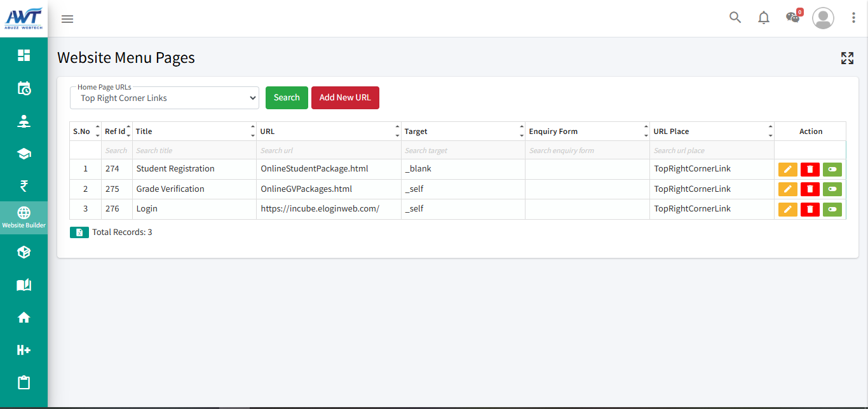868x409 pixels.
Task: Toggle fullscreen with the expand icon
Action: pos(847,58)
